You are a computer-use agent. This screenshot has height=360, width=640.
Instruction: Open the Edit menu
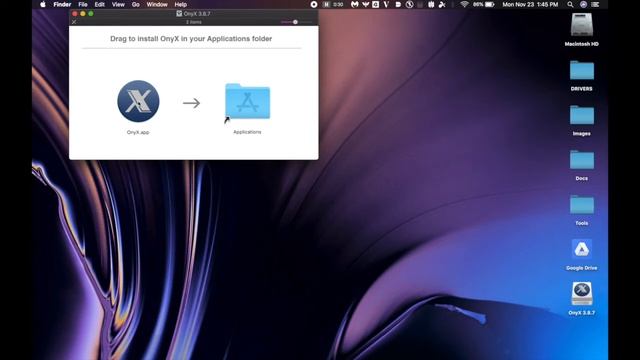(100, 4)
